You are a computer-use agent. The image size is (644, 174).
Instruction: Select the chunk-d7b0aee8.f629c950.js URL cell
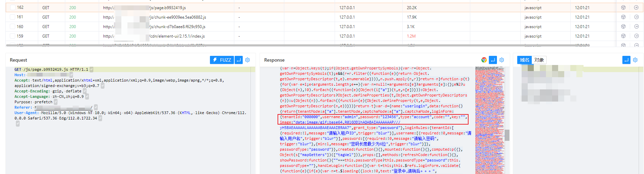tap(166, 26)
